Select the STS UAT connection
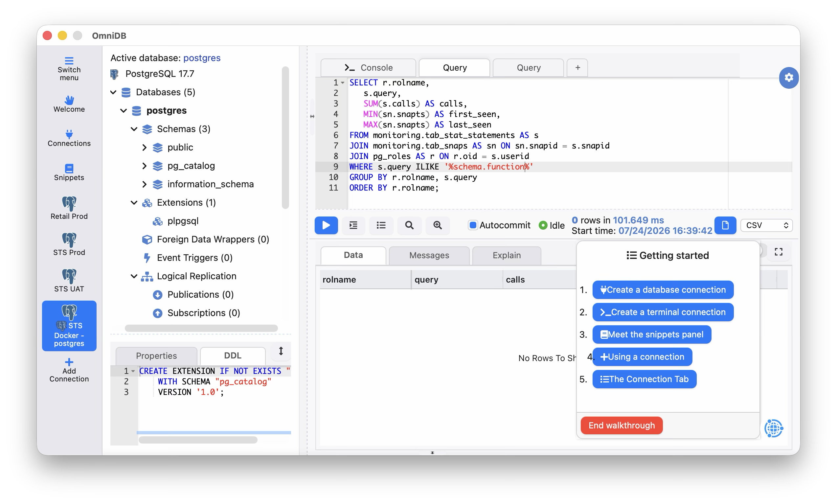 [x=69, y=281]
